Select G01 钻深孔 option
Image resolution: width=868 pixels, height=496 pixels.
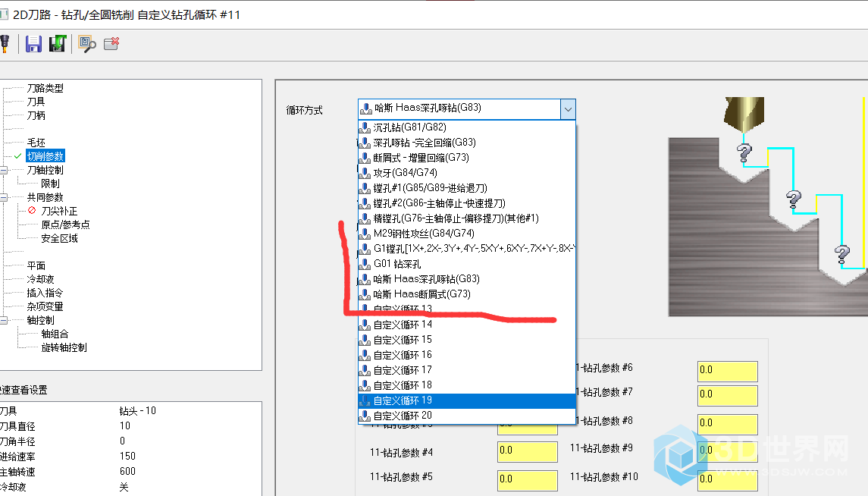click(x=467, y=264)
